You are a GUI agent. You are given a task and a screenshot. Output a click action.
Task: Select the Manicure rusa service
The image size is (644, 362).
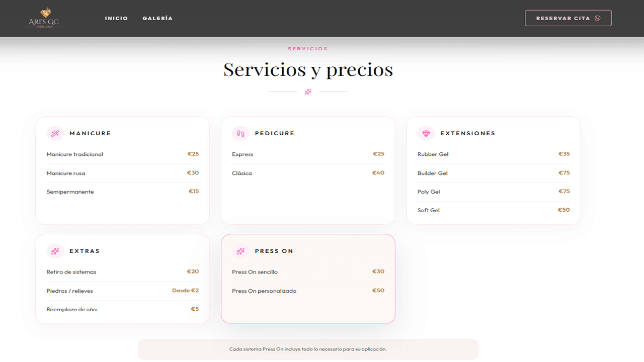123,173
